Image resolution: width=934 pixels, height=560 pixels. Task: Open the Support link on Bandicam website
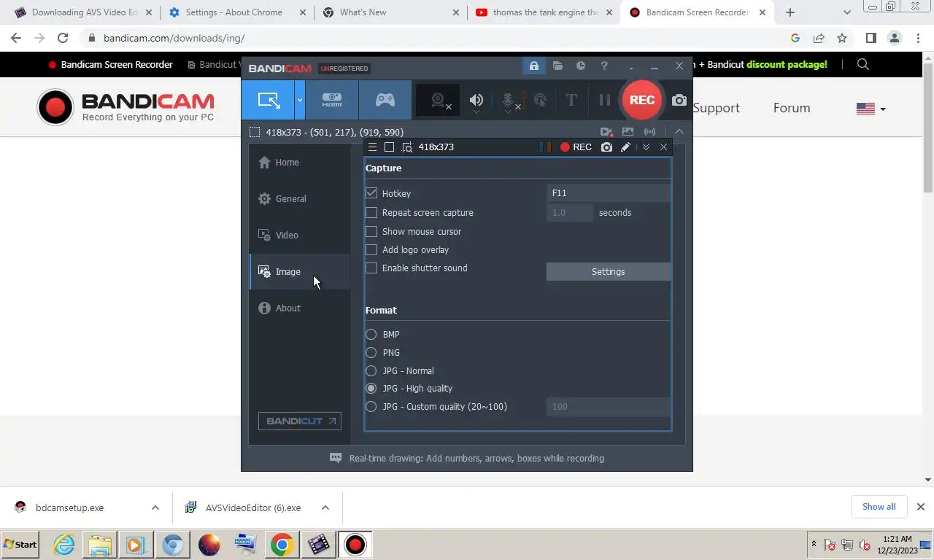[716, 108]
